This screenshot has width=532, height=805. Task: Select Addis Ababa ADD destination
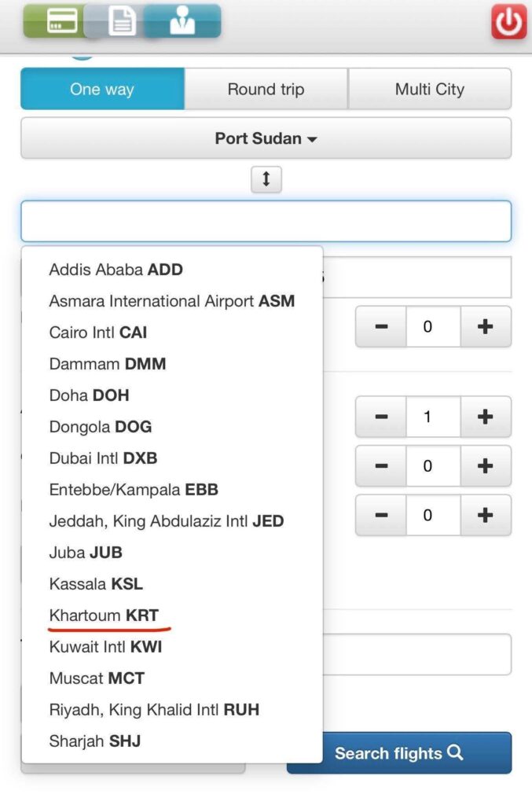[116, 270]
